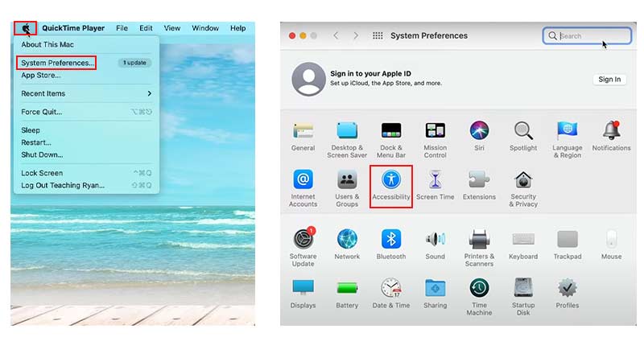
Task: Click the Sign In button
Action: (609, 79)
